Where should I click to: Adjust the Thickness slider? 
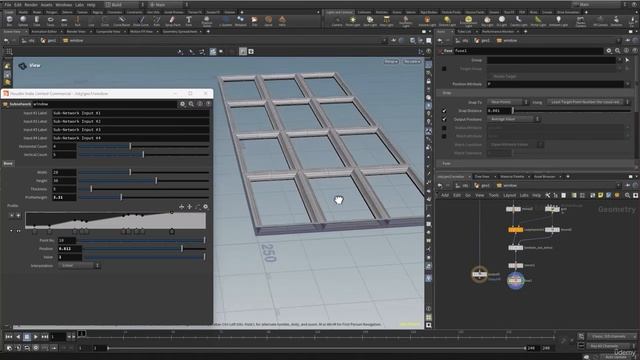[144, 189]
